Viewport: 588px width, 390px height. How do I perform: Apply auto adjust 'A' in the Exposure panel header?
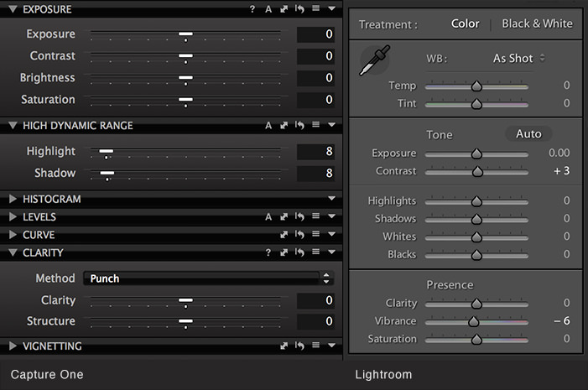(x=268, y=9)
